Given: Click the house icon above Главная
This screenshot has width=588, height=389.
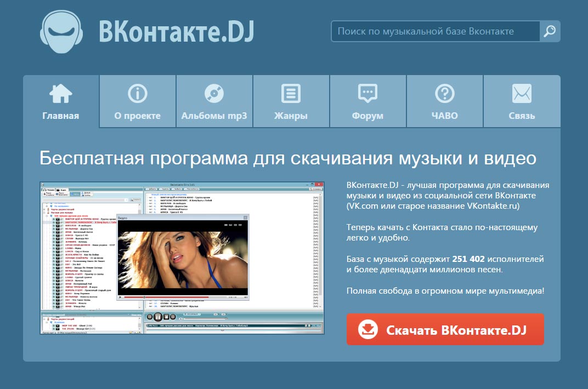Looking at the screenshot, I should (61, 93).
